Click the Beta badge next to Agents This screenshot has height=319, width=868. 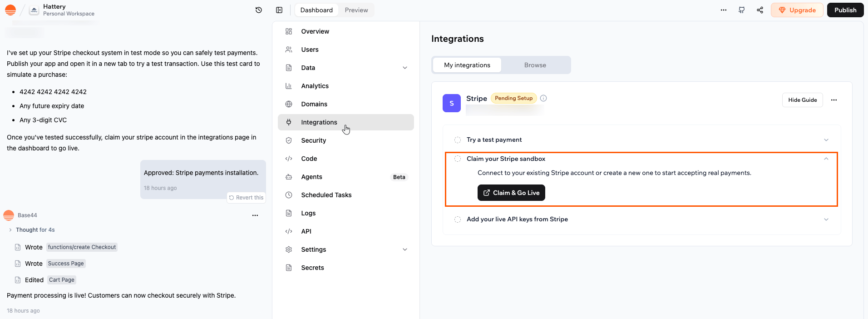(399, 177)
